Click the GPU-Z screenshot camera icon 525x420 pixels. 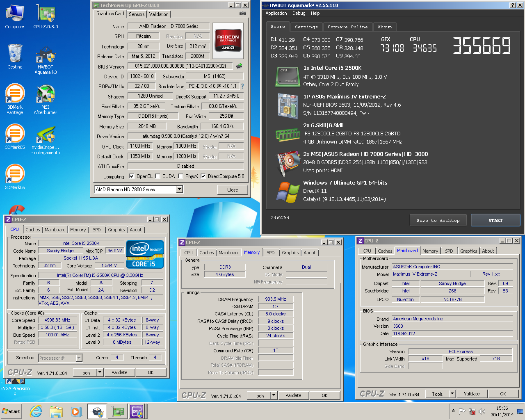pyautogui.click(x=243, y=14)
